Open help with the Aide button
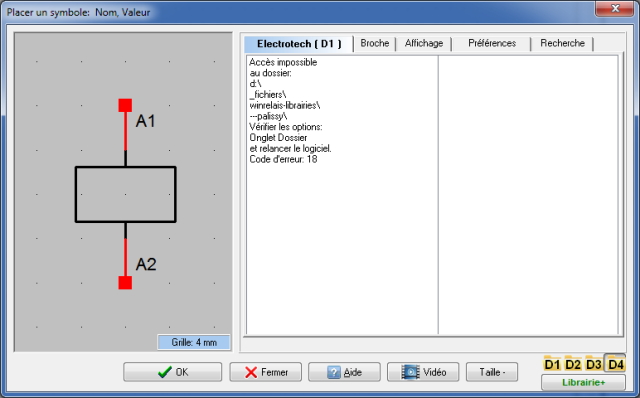 tap(344, 372)
